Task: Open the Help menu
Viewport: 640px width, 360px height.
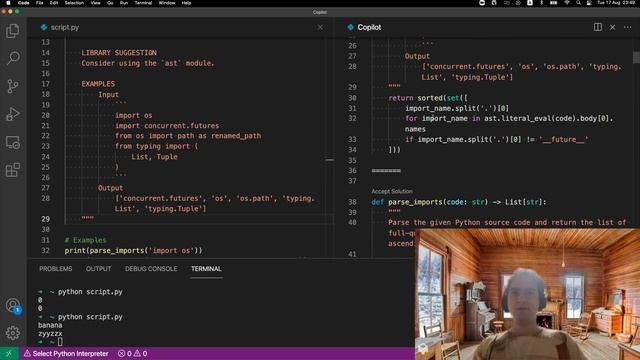Action: pyautogui.click(x=187, y=3)
